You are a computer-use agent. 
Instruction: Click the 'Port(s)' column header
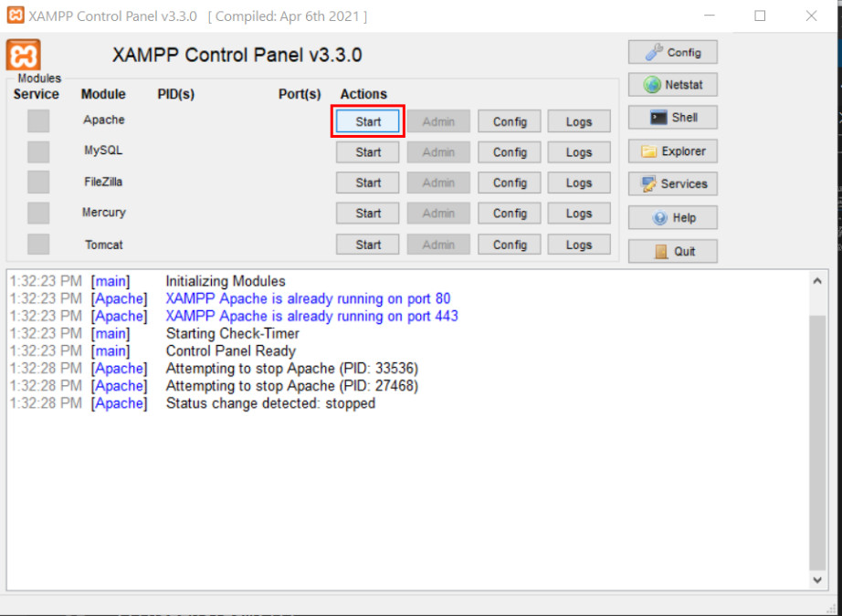pos(300,94)
